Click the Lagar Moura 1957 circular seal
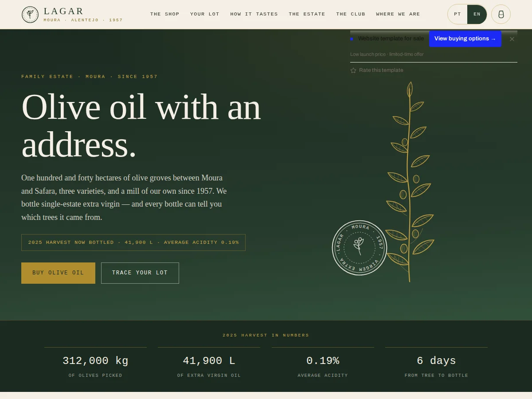This screenshot has height=399, width=532. tap(360, 248)
